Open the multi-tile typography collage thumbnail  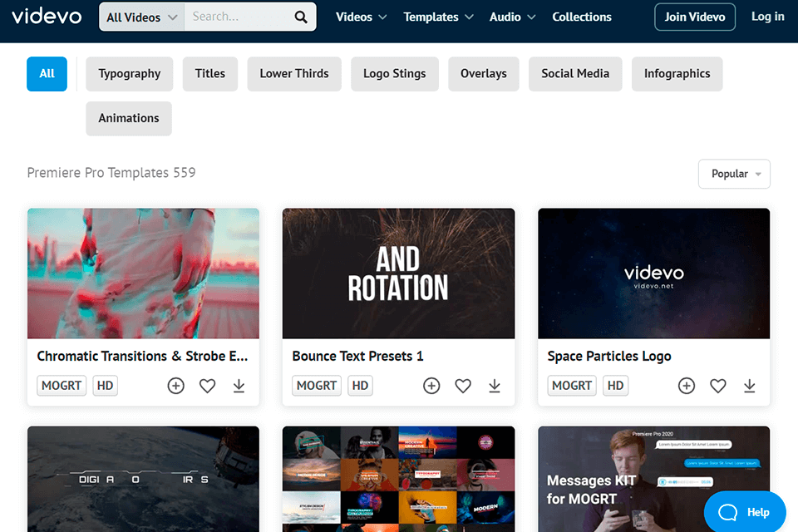pyautogui.click(x=398, y=479)
